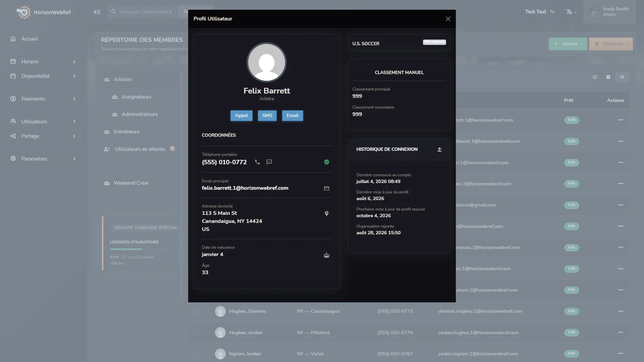
Task: Click the Non associé badge for U.S. Soccer
Action: point(434,42)
